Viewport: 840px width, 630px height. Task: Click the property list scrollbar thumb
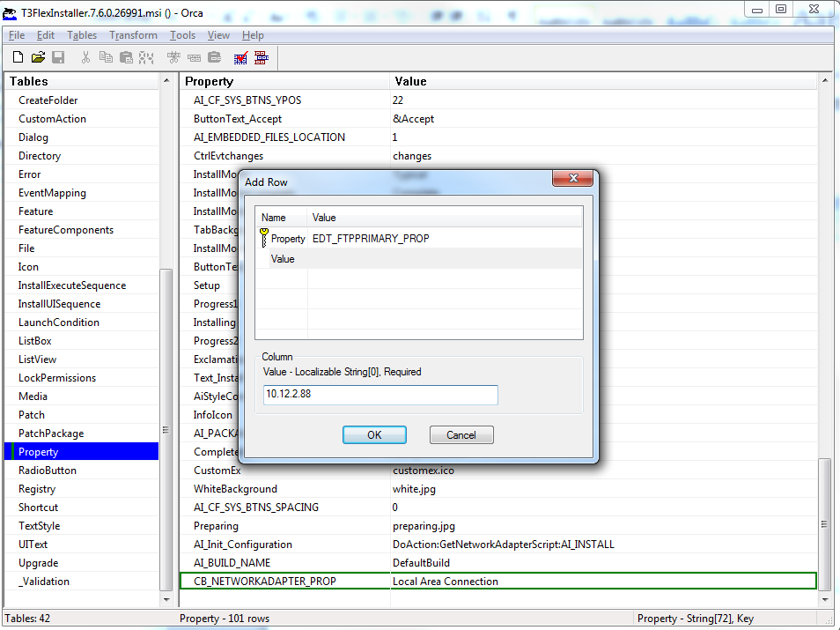[824, 524]
